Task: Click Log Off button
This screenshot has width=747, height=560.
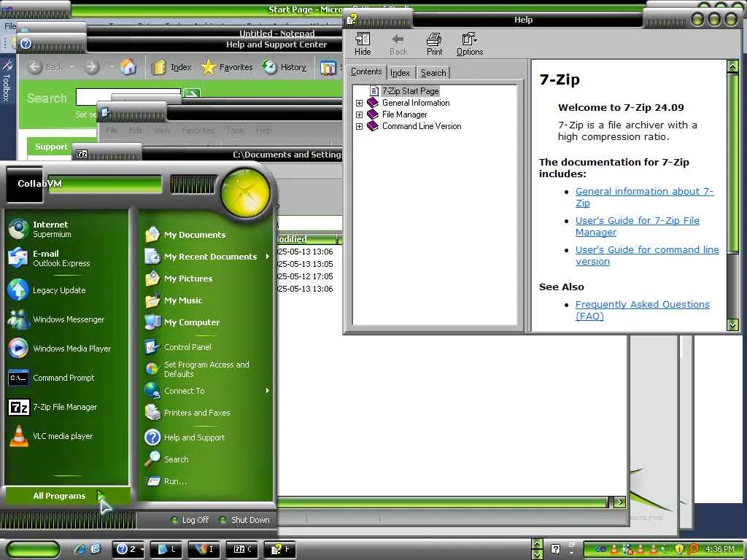Action: 190,520
